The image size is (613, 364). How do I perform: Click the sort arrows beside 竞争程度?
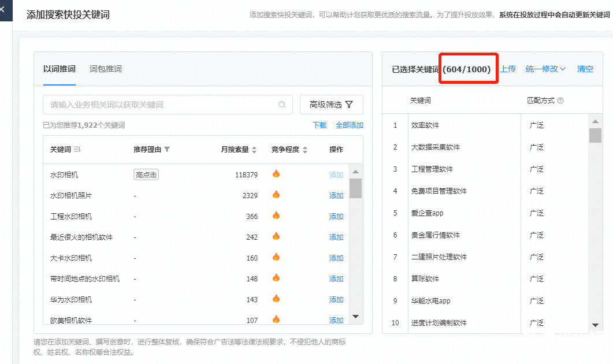click(x=305, y=150)
